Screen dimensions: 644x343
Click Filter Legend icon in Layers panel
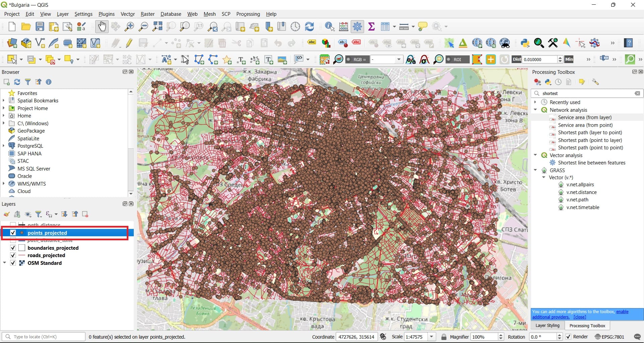tap(39, 214)
